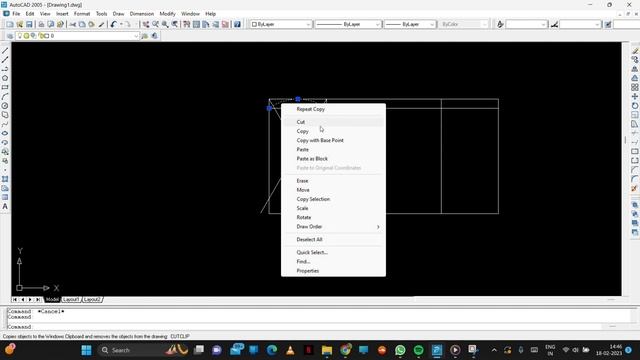640x360 pixels.
Task: Click the Cut scissors toolbar icon
Action: pyautogui.click(x=73, y=24)
